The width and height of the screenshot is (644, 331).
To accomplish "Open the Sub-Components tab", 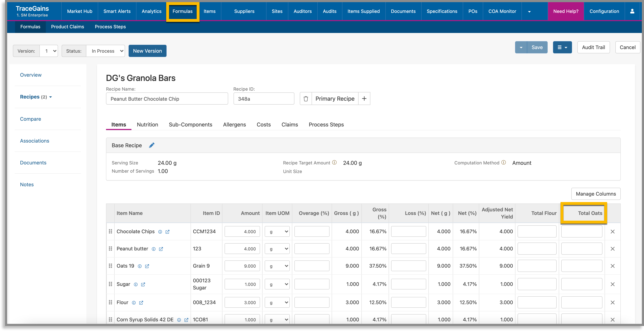I will (x=191, y=124).
